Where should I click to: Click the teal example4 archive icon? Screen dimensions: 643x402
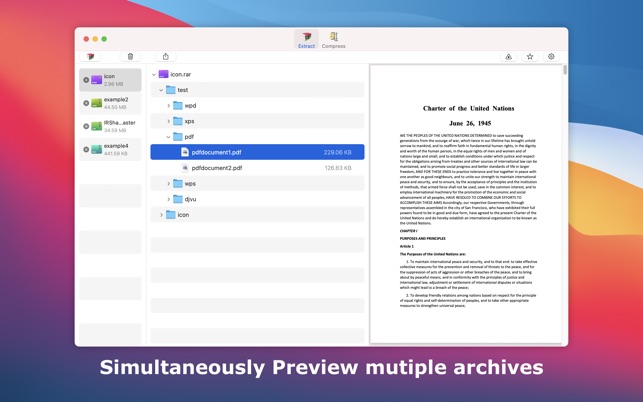coord(96,149)
